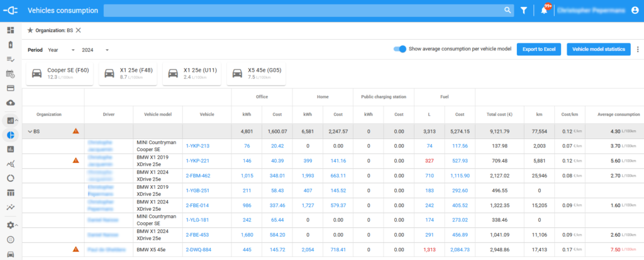Open the user account profile icon
This screenshot has width=644, height=260.
(634, 11)
